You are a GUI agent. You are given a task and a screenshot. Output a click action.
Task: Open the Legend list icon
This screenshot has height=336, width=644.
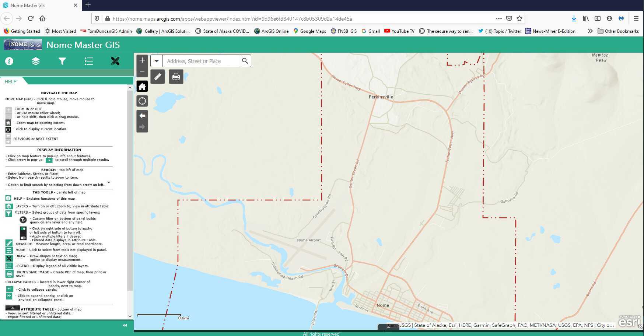coord(88,61)
